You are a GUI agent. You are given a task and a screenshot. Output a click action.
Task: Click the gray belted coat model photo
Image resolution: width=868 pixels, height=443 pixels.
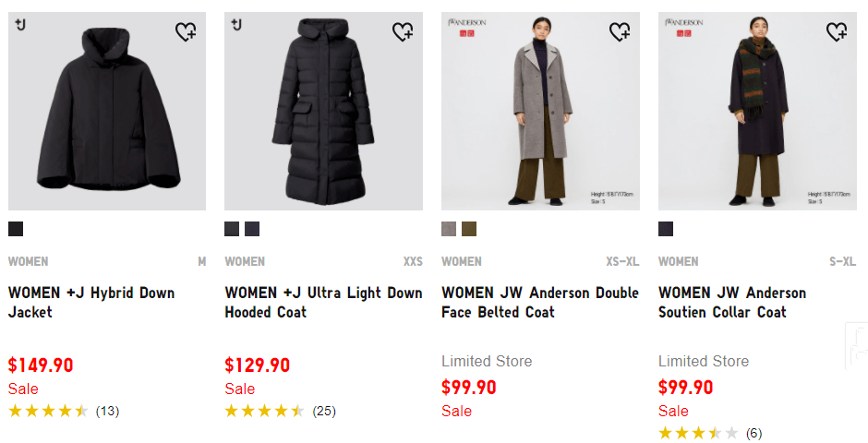[540, 111]
